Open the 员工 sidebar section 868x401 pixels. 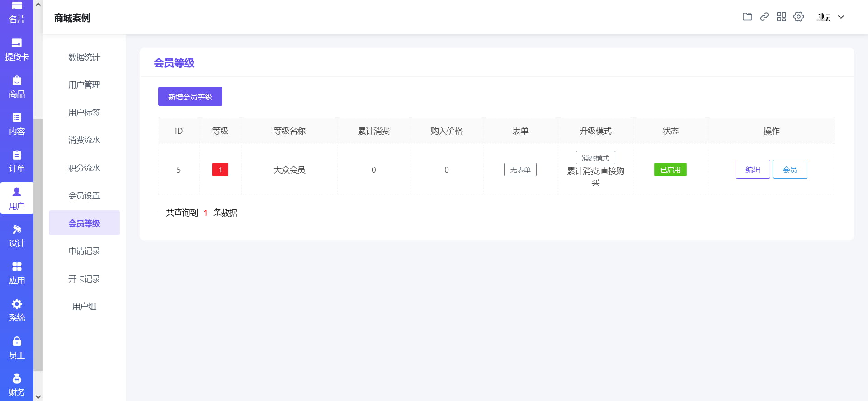(17, 348)
